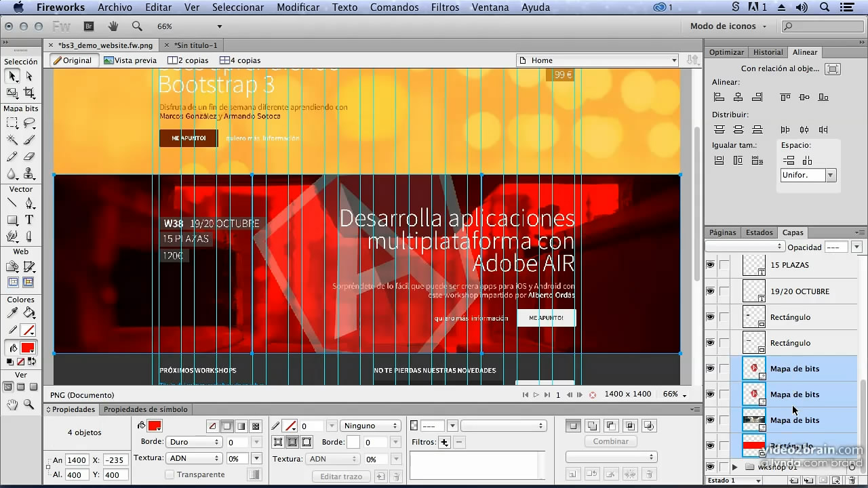This screenshot has height=488, width=868.
Task: Click distribute horizontal centers icon
Action: tap(804, 129)
